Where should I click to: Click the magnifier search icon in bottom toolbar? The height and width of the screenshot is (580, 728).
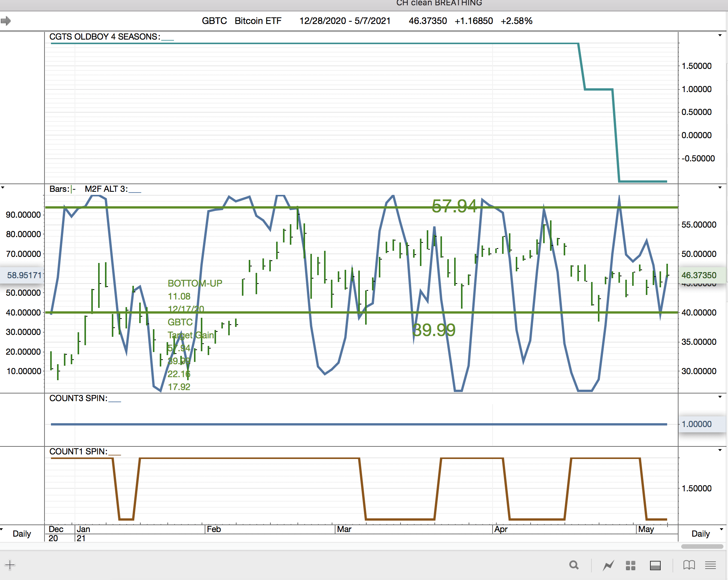pyautogui.click(x=574, y=565)
